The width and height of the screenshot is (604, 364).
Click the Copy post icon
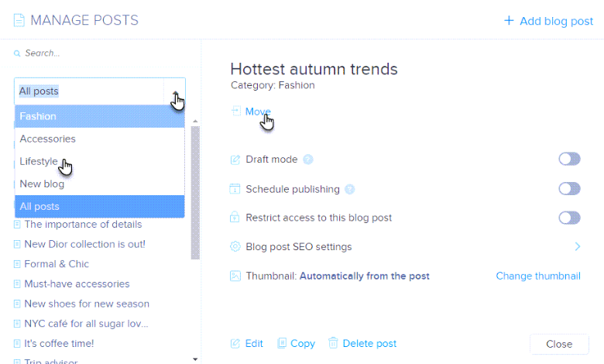coord(282,343)
